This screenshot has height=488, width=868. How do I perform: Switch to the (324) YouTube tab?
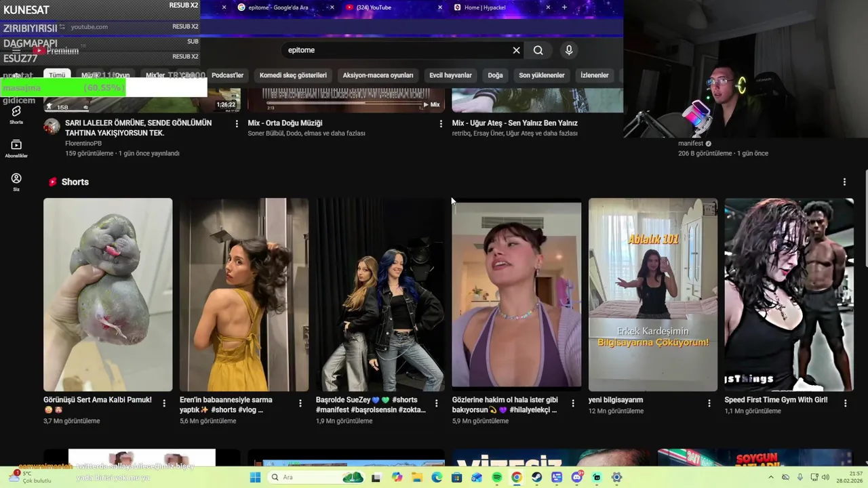click(393, 7)
